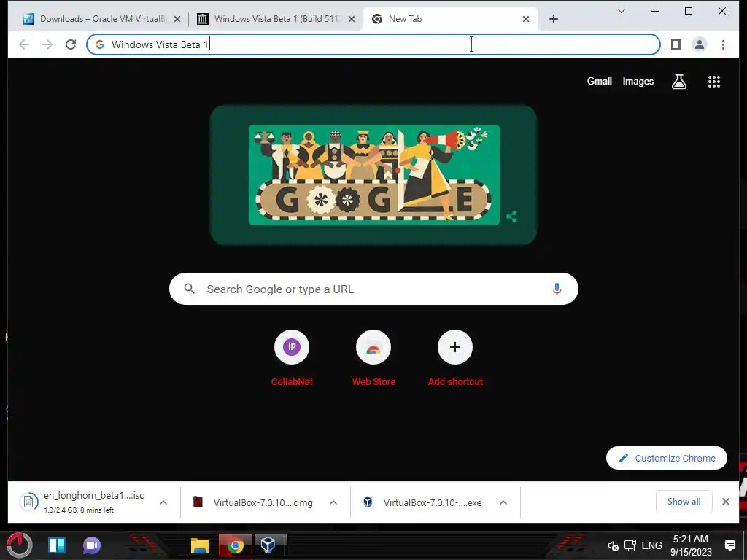Open Search Labs flask icon

pos(679,82)
